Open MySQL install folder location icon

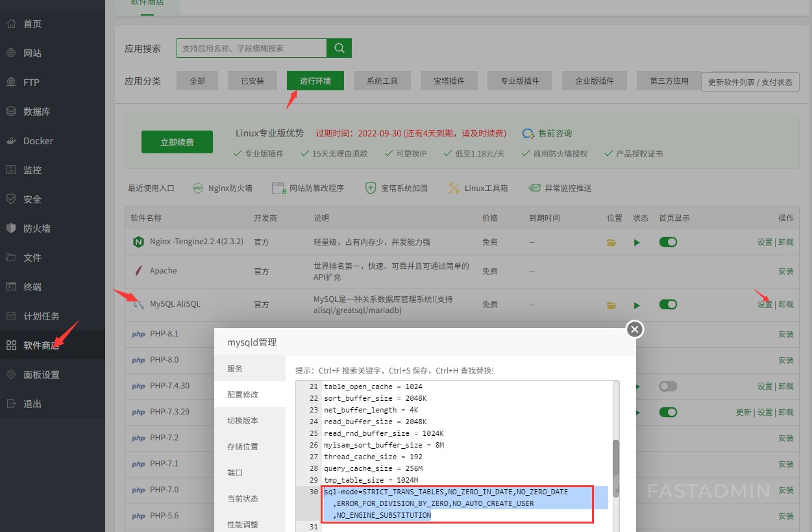click(611, 305)
